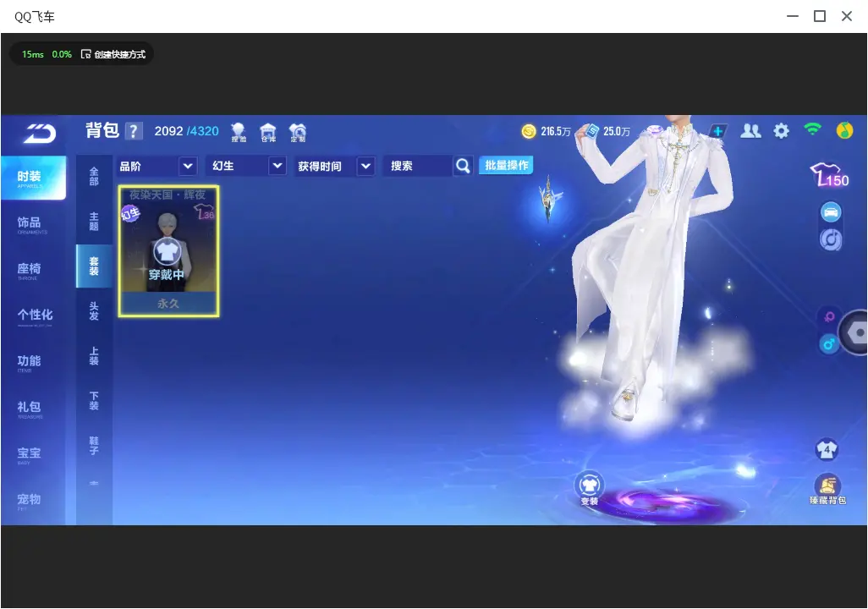Image resolution: width=868 pixels, height=609 pixels.
Task: Open the L150 fashion level badge
Action: pyautogui.click(x=829, y=175)
